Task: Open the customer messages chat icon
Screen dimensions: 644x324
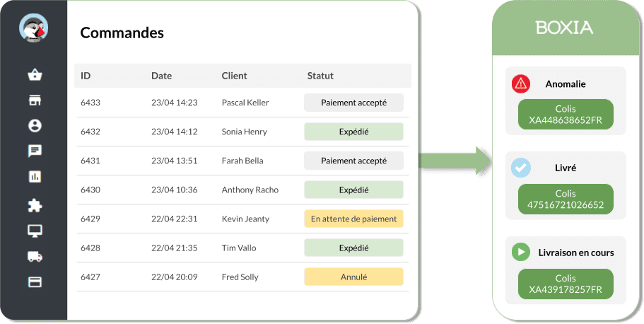Action: click(x=35, y=151)
